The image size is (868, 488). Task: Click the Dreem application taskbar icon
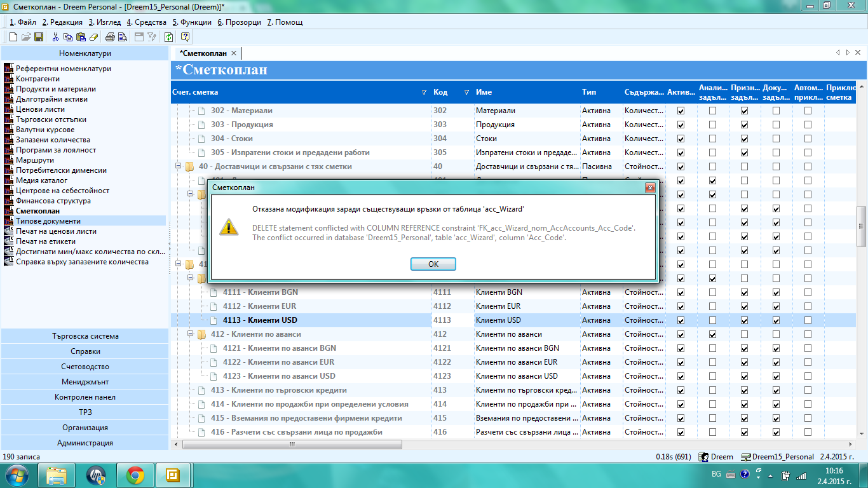[x=173, y=475]
